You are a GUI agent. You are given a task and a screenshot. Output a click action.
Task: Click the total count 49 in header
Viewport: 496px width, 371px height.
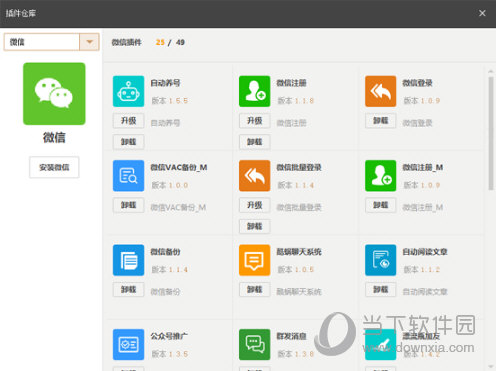[x=180, y=42]
